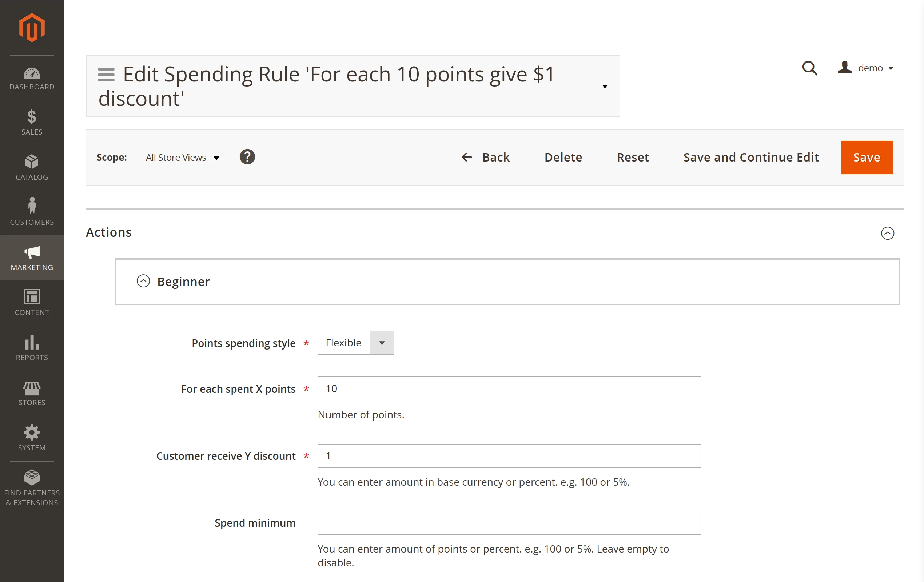This screenshot has height=582, width=924.
Task: Open the Content section
Action: 32,303
